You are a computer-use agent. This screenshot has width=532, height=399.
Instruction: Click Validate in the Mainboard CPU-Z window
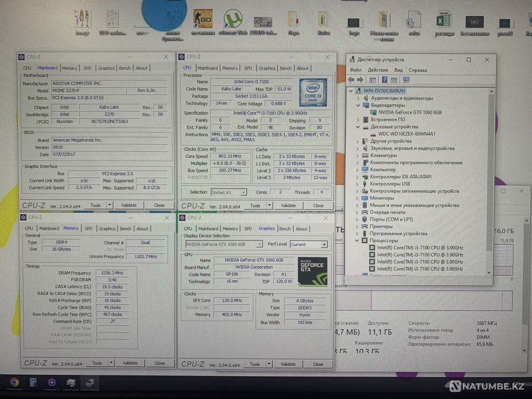[x=129, y=205]
